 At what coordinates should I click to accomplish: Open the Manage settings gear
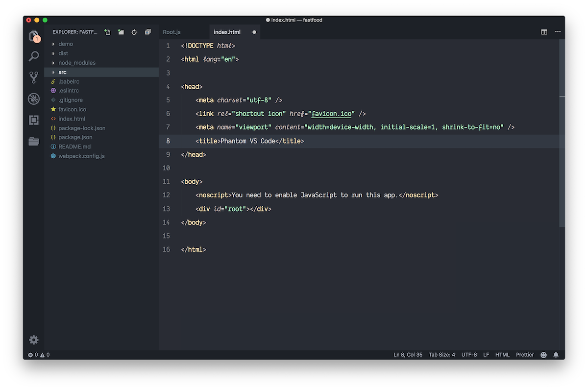point(33,340)
